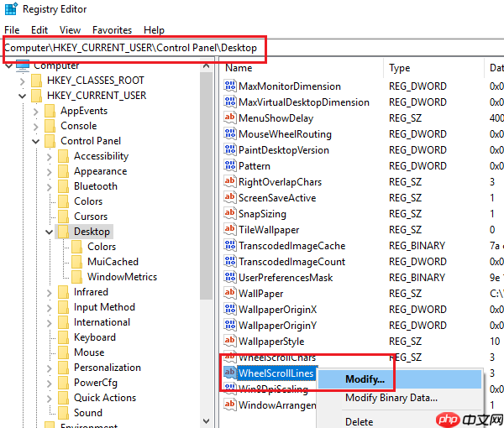Expand the Console key

pyautogui.click(x=35, y=127)
